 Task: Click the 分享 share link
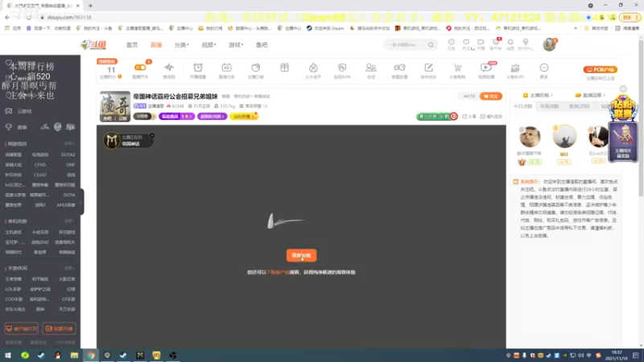coord(469,117)
